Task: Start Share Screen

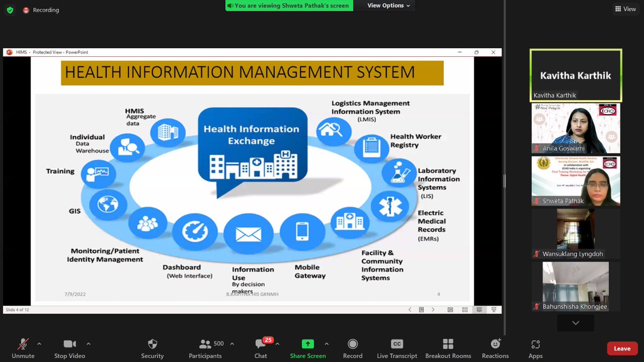Action: (x=308, y=349)
